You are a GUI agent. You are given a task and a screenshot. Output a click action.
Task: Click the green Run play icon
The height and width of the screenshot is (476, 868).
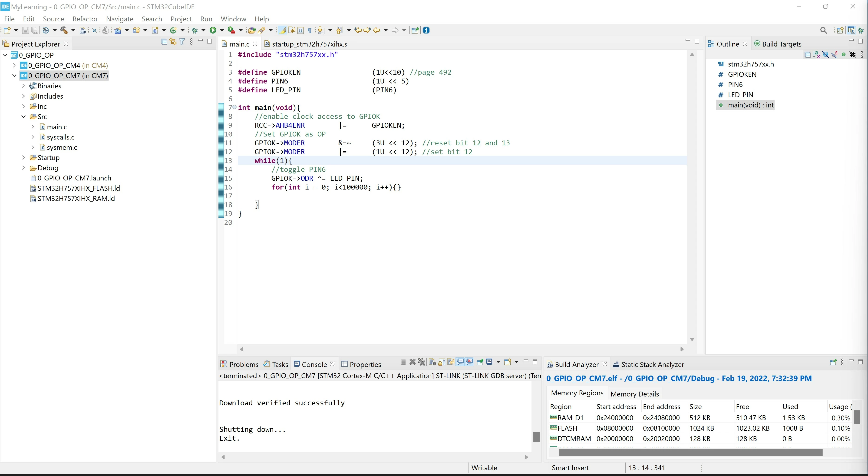pyautogui.click(x=213, y=30)
